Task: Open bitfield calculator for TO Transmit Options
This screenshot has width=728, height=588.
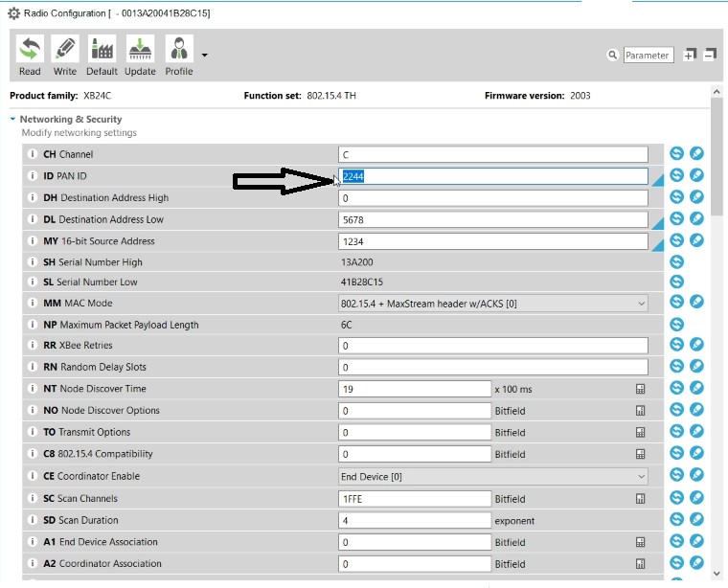Action: point(640,432)
